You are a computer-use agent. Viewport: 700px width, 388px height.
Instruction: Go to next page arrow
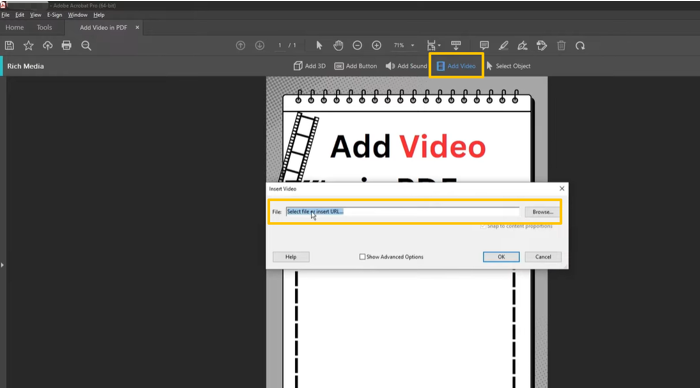point(259,46)
